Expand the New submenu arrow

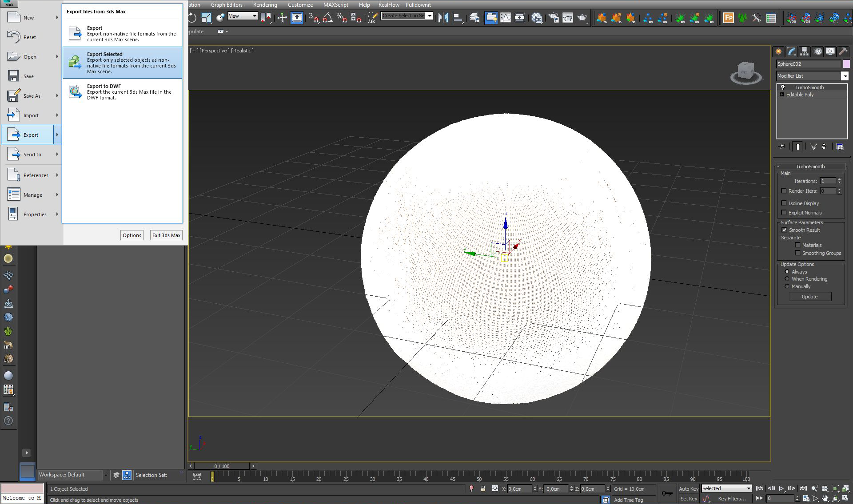click(57, 18)
